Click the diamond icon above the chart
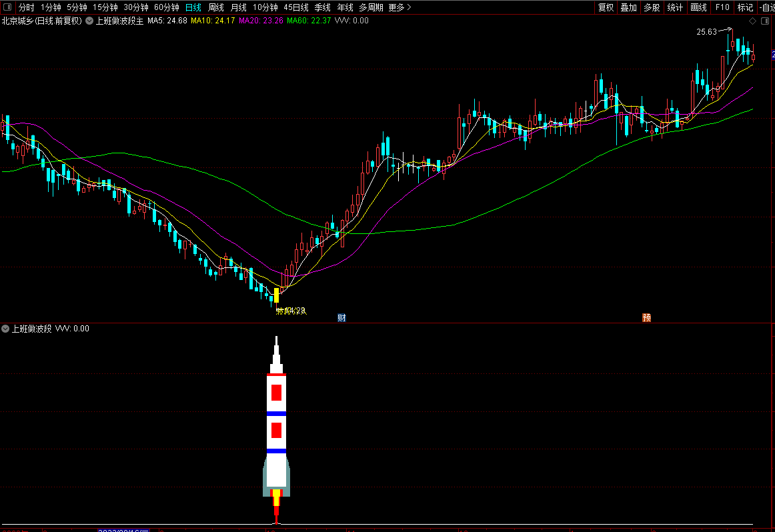Viewport: 775px width, 532px height. (753, 21)
